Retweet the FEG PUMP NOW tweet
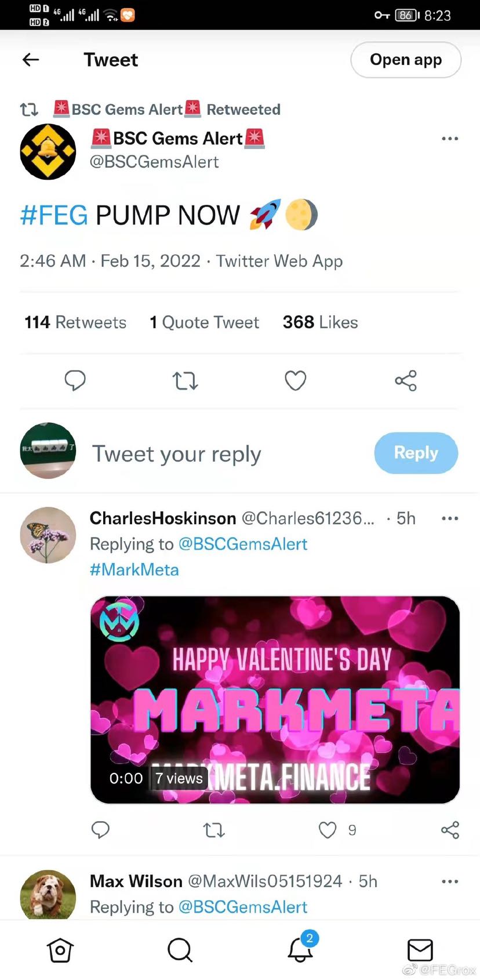The image size is (480, 980). click(x=186, y=380)
